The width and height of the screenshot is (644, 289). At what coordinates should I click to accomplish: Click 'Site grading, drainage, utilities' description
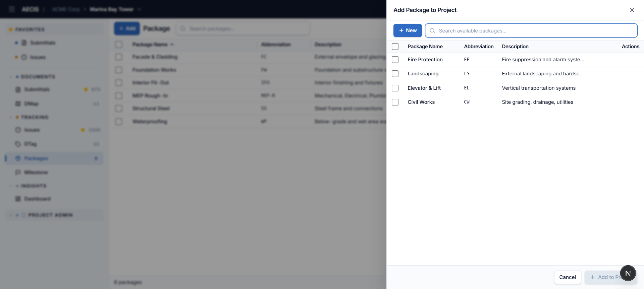click(x=537, y=102)
